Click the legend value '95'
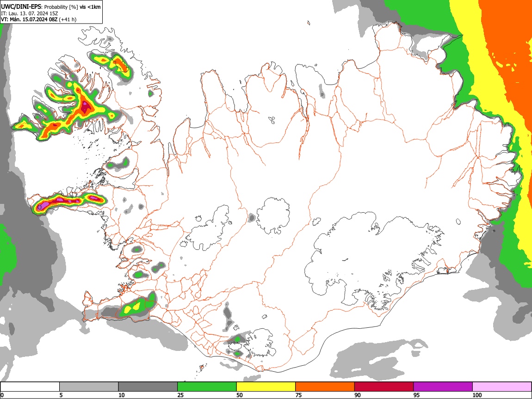Screen dimensions: 532x399 417,395
